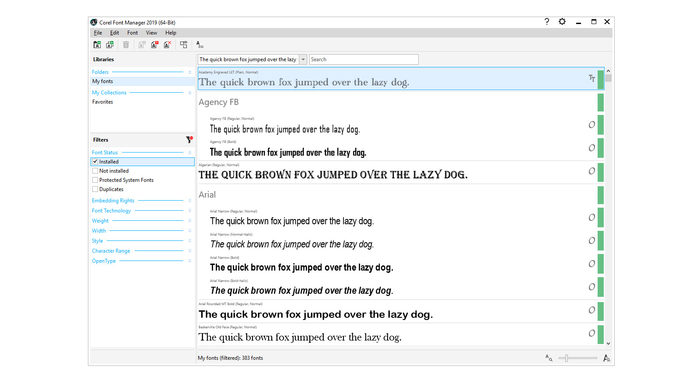The height and width of the screenshot is (386, 700).
Task: Click the Add Collection toolbar icon
Action: pyautogui.click(x=110, y=45)
